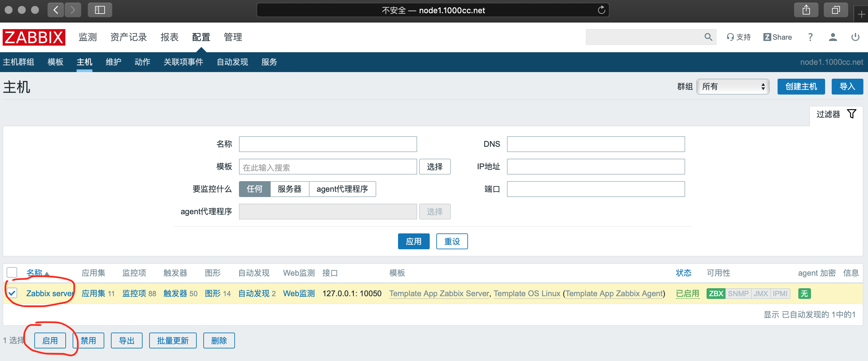The width and height of the screenshot is (868, 361).
Task: Switch to the 模板 submenu tab
Action: pos(55,62)
